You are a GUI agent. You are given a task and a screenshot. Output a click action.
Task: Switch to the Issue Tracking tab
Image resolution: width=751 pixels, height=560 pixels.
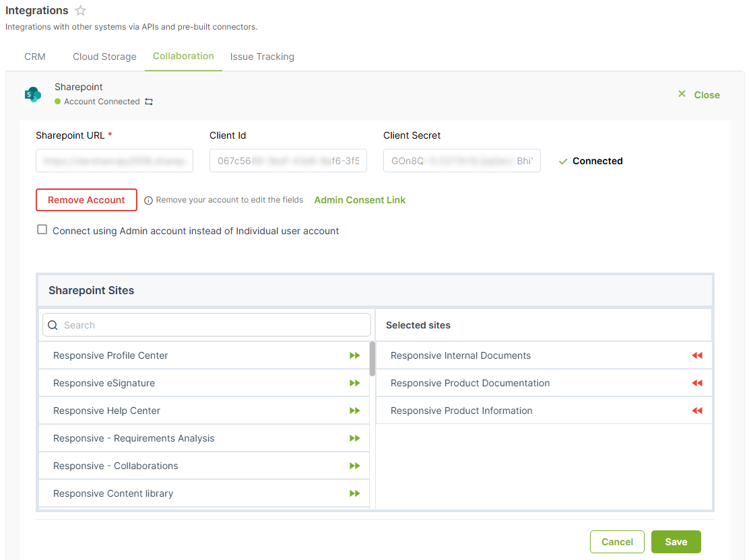click(262, 57)
